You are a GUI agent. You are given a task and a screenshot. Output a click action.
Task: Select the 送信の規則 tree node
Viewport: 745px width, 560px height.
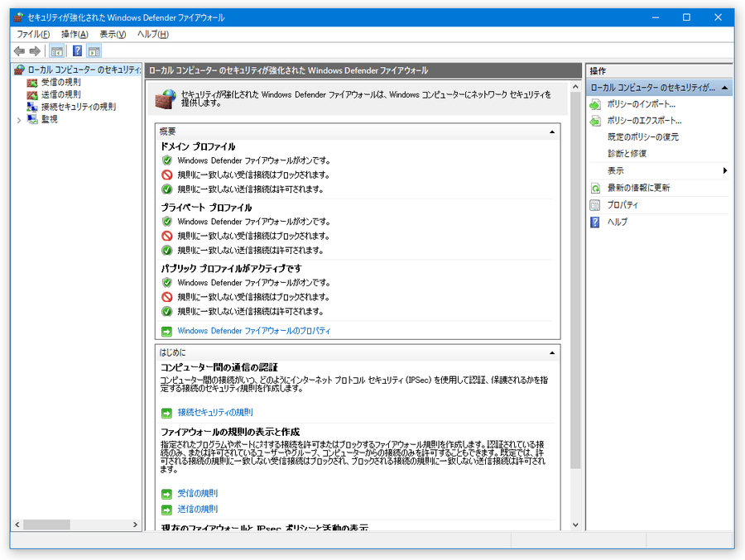[60, 94]
